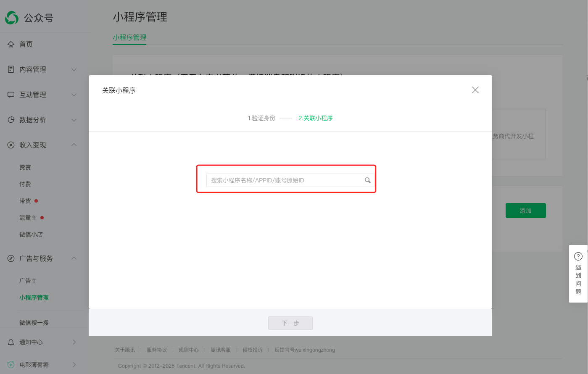Screen dimensions: 588x374
Task: Click the 互动管理 chat bubble icon
Action: coord(11,95)
